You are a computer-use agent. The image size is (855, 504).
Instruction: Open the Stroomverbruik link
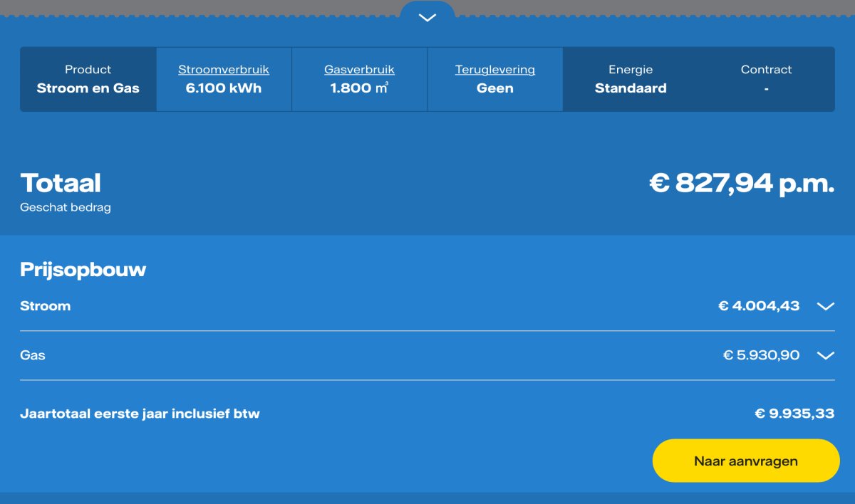point(224,70)
